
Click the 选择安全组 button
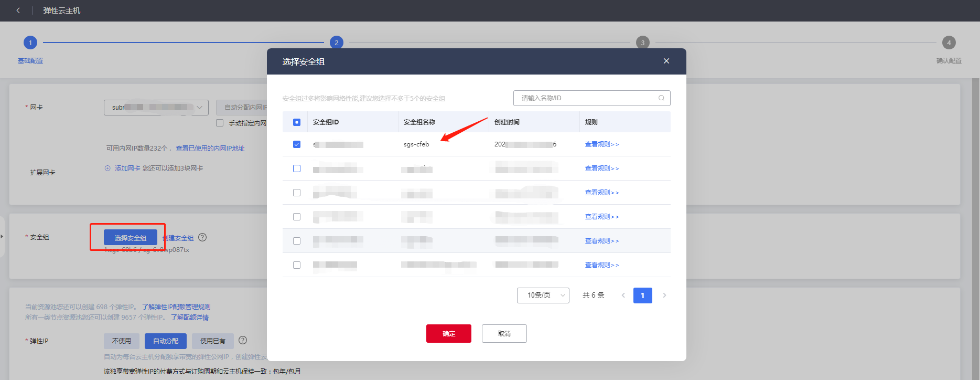click(x=131, y=238)
